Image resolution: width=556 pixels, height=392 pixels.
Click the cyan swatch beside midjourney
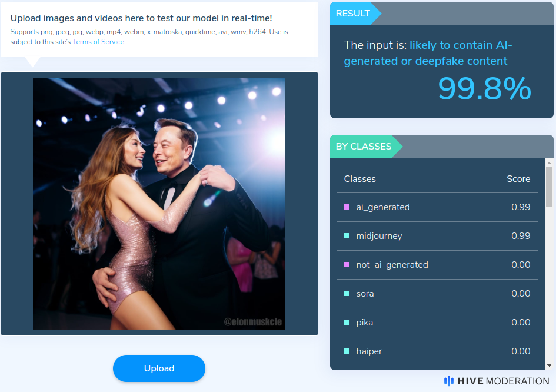coord(347,235)
